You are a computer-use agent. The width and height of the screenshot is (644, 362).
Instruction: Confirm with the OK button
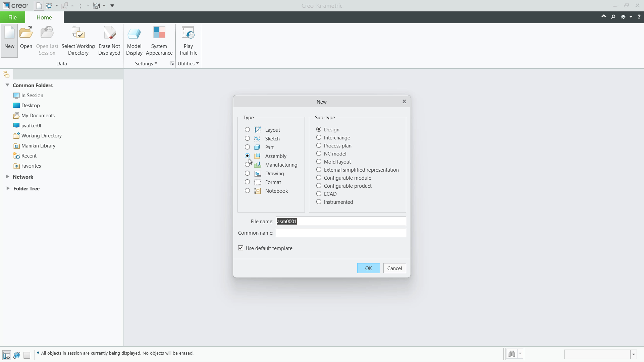(x=368, y=268)
